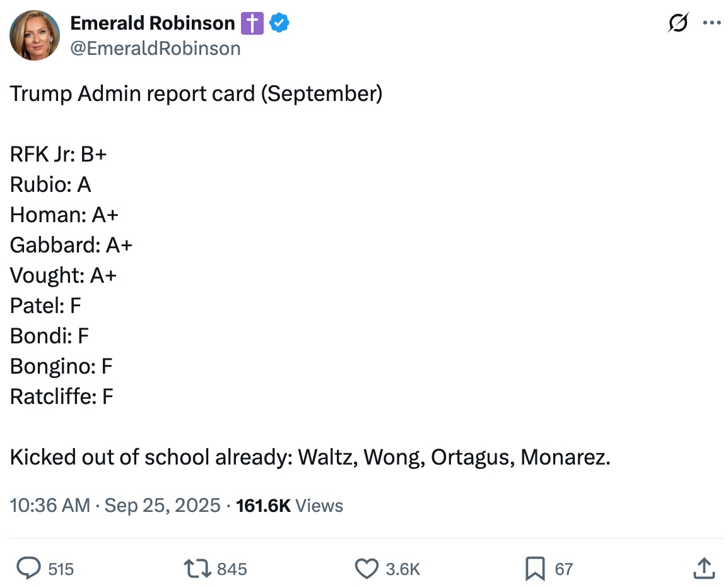Click the 515 replies count
The width and height of the screenshot is (728, 587).
61,569
